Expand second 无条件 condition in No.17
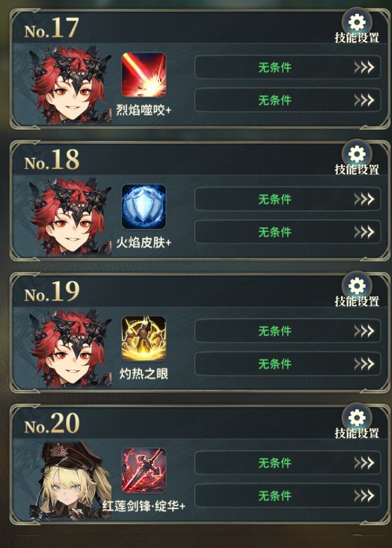Screen dimensions: 392x548 (287, 100)
